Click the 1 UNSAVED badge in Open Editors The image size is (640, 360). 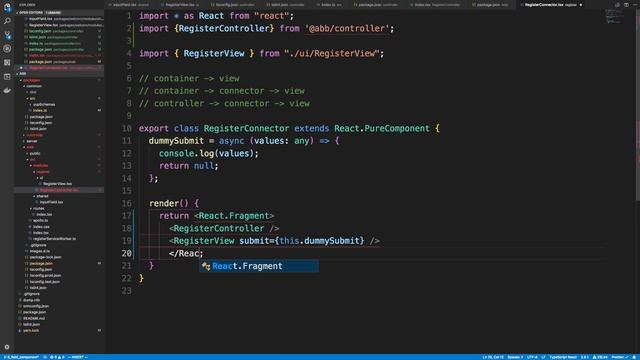point(53,13)
